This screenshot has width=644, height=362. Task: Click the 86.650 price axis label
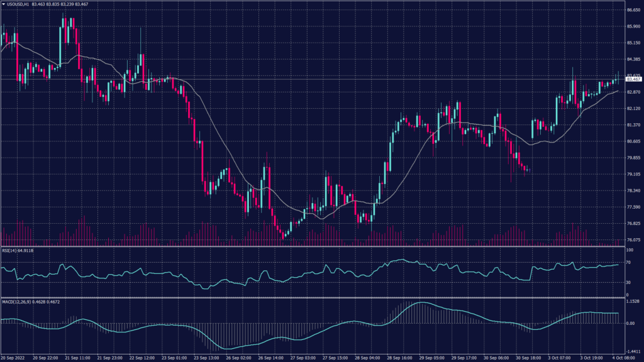tap(633, 10)
